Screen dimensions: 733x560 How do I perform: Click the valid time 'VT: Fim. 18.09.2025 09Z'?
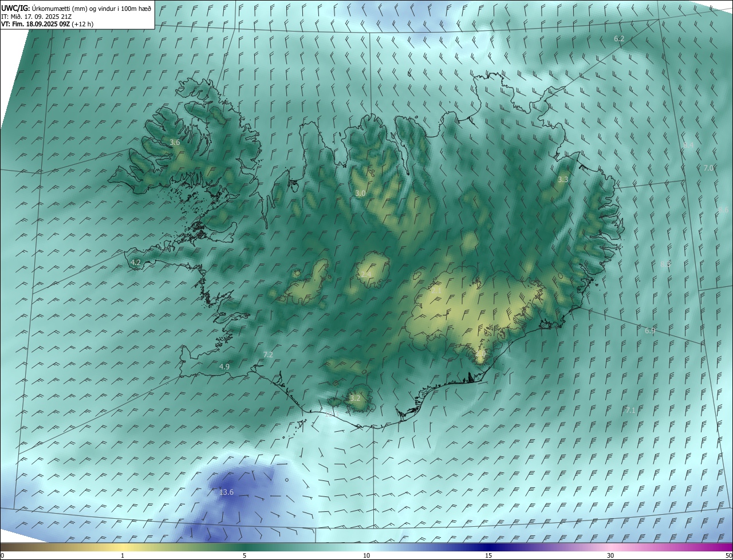36,24
